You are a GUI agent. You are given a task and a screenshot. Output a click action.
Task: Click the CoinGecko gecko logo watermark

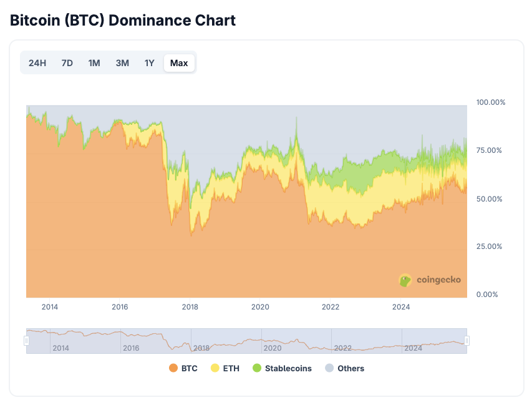point(405,280)
